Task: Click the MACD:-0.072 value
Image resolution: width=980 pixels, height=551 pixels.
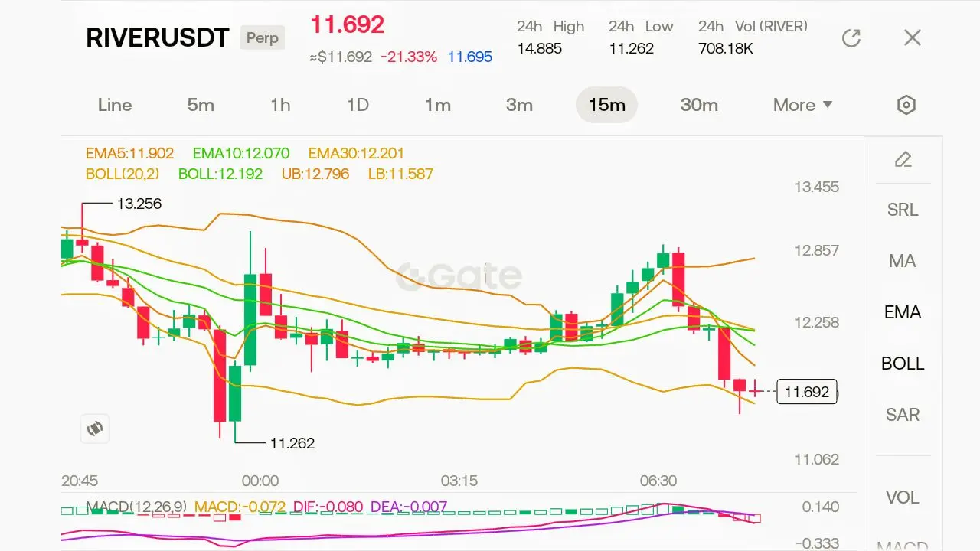Action: tap(240, 507)
